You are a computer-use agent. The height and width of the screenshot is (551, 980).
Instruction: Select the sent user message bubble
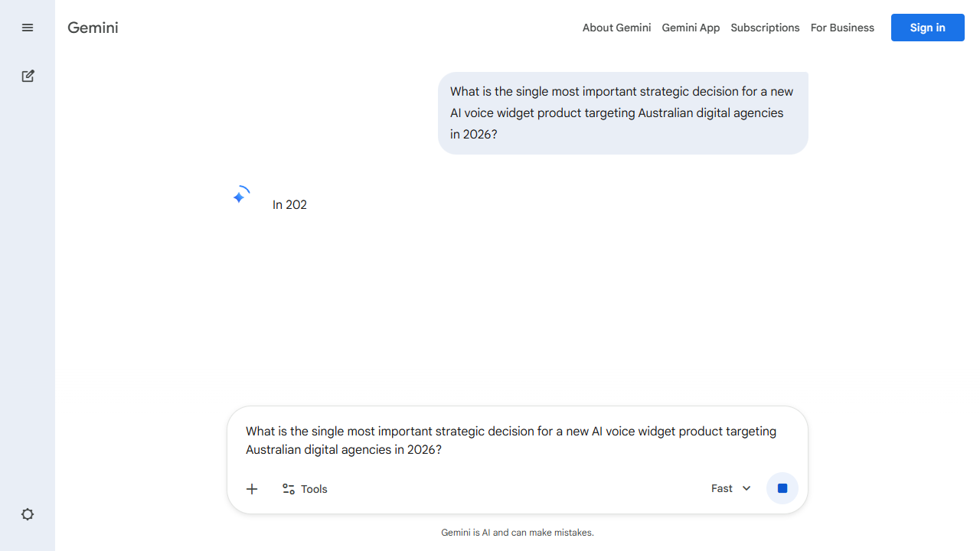[622, 113]
